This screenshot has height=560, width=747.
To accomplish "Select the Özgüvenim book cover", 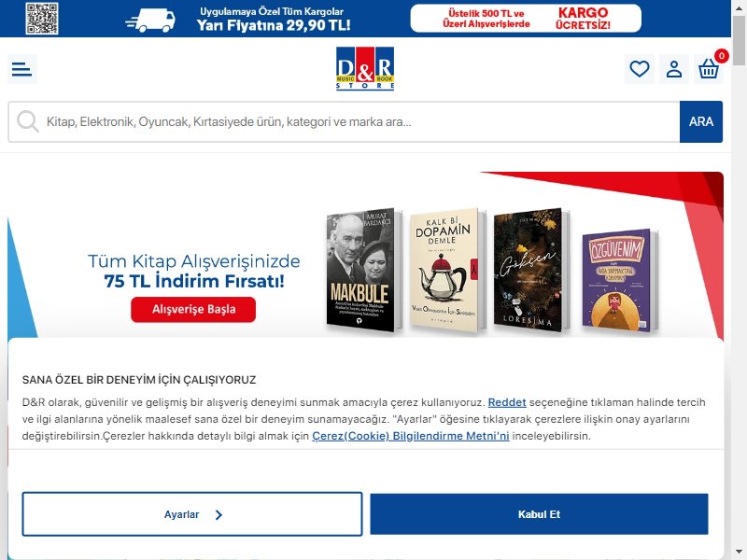I will [x=619, y=279].
